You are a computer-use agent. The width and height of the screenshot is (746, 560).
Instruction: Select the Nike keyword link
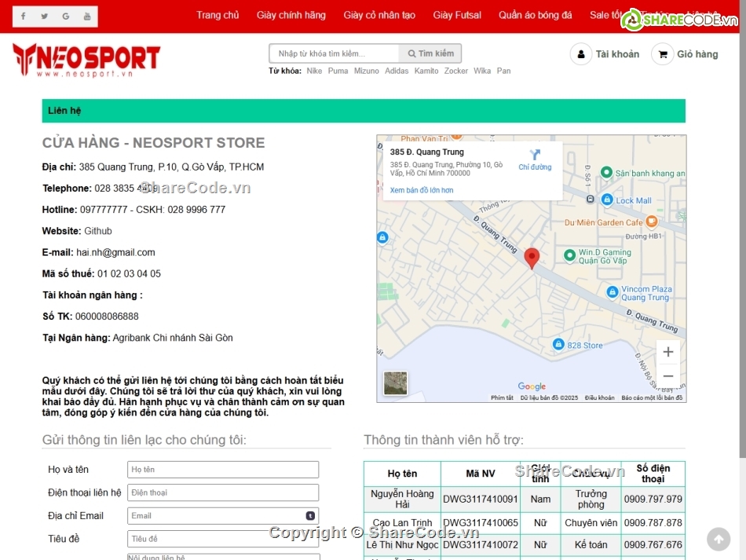314,71
